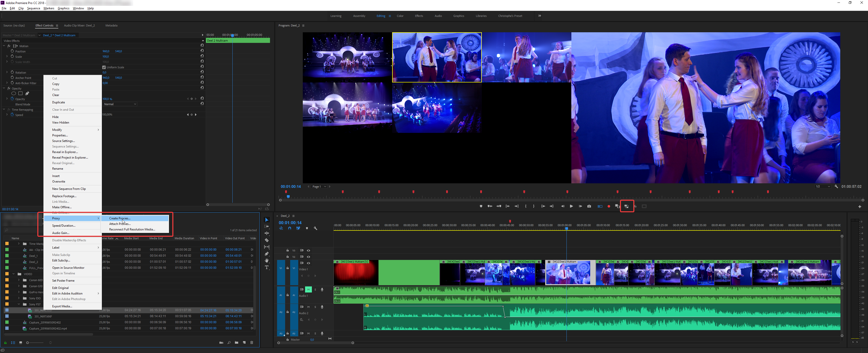Select the Hand tool
This screenshot has height=353, width=868.
pyautogui.click(x=266, y=260)
